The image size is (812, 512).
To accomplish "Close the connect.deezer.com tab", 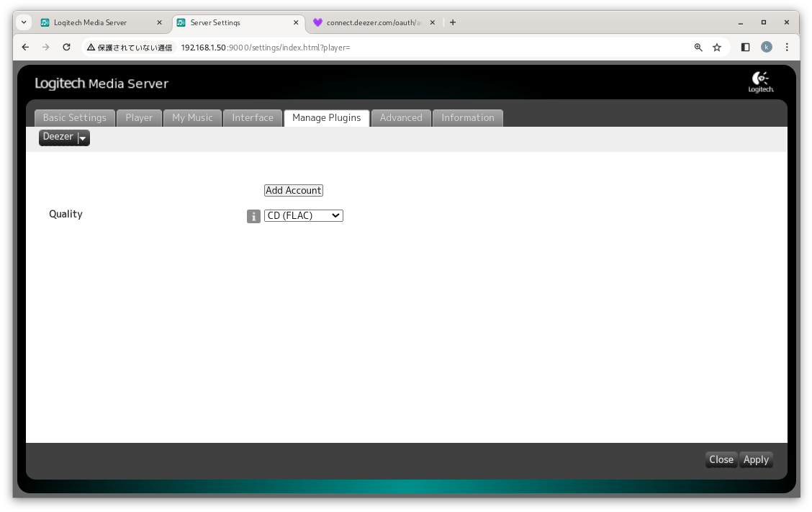I will pos(433,22).
